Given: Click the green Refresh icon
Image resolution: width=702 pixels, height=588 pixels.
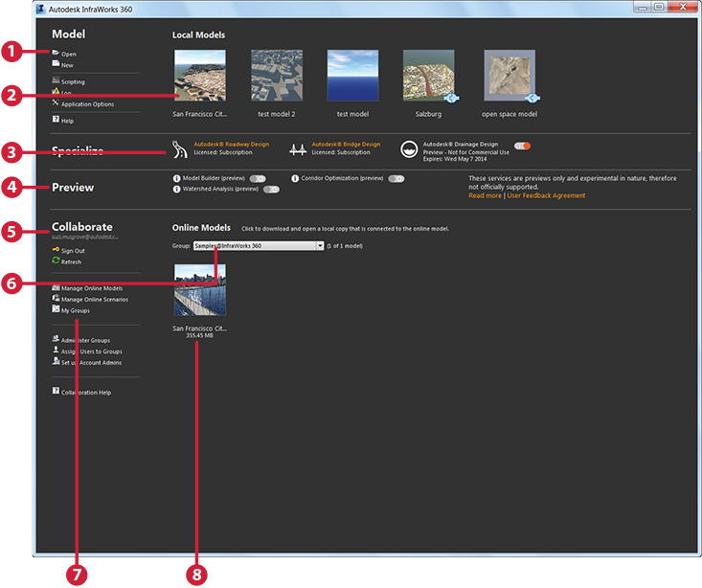Looking at the screenshot, I should 56,260.
